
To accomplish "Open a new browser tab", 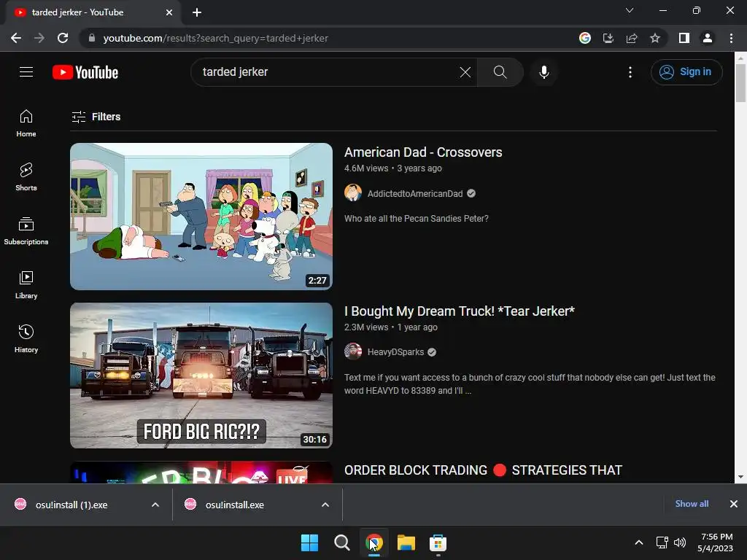I will [x=197, y=12].
